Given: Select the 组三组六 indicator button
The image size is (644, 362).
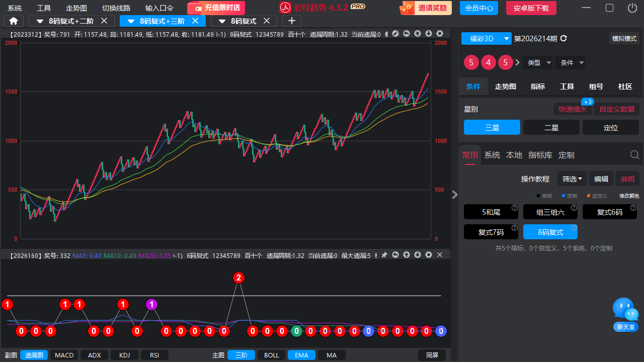Looking at the screenshot, I should coord(550,212).
